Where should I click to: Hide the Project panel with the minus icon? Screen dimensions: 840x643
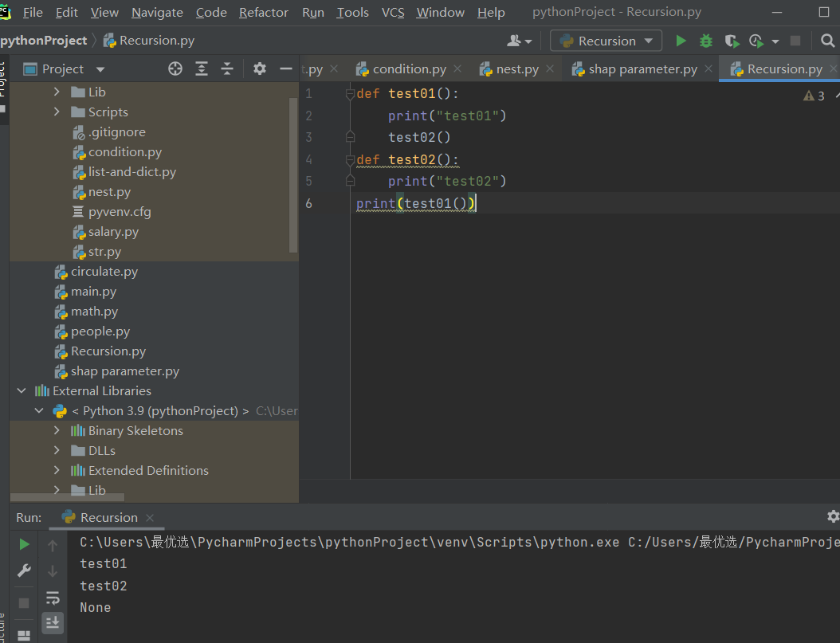[286, 69]
